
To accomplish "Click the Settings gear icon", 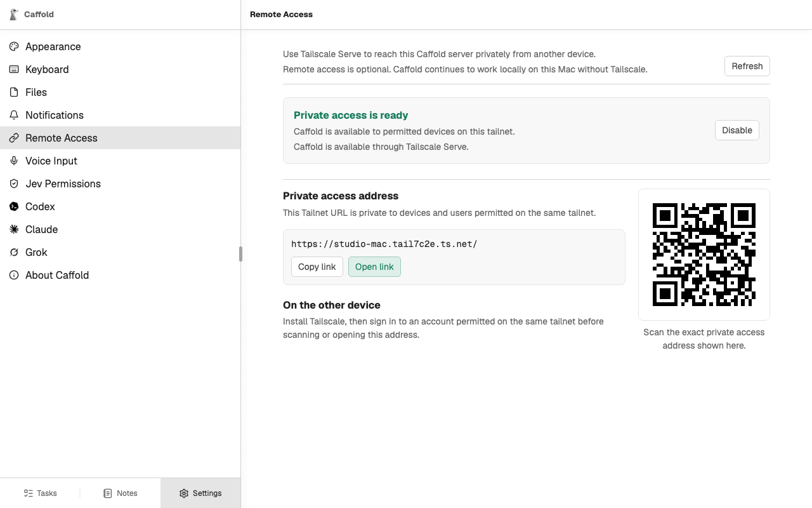I will click(x=184, y=493).
